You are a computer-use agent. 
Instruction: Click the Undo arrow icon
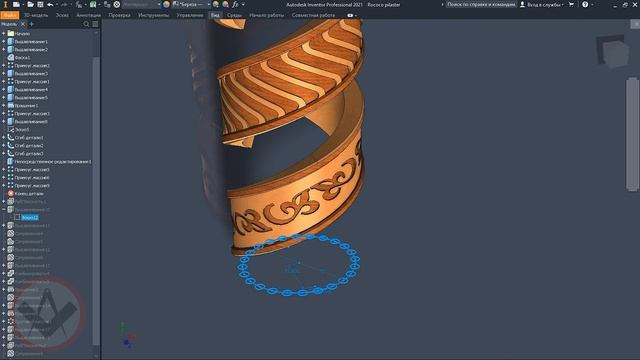(x=50, y=4)
